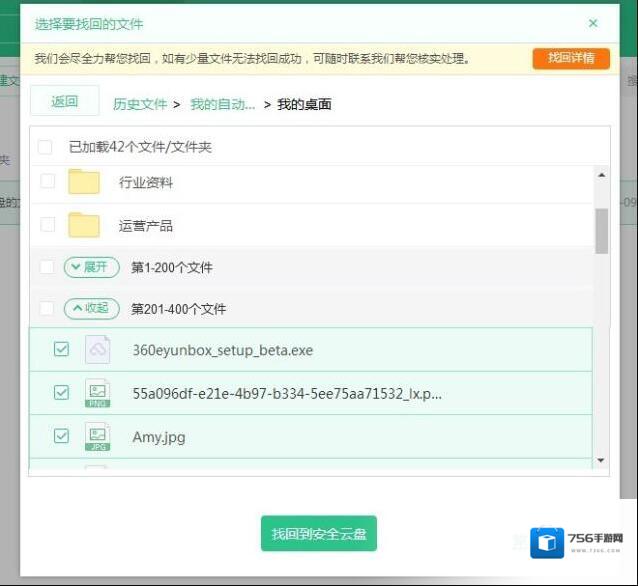Open the 我的自动... breadcrumb folder
The height and width of the screenshot is (586, 638).
tap(222, 104)
